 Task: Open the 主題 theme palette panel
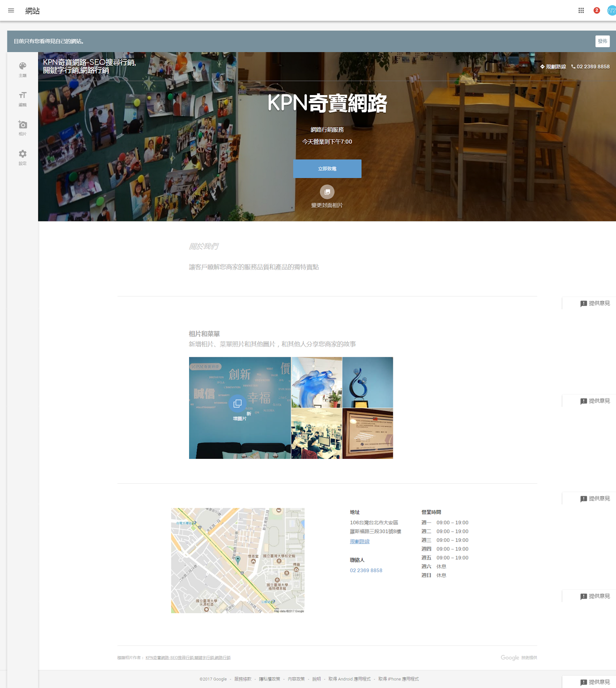(x=23, y=70)
